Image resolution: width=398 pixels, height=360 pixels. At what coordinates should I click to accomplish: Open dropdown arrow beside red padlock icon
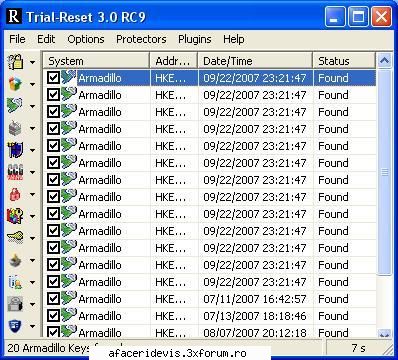click(32, 194)
